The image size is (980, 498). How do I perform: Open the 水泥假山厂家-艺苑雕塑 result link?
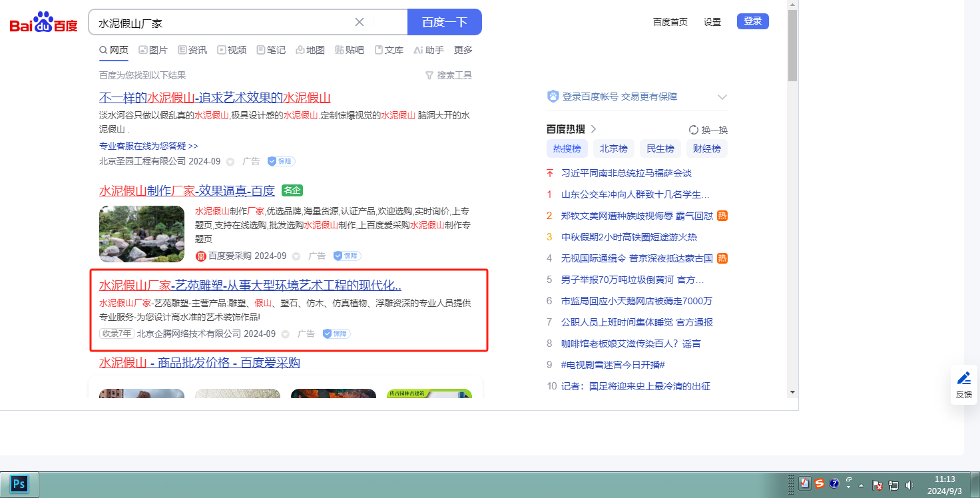coord(250,286)
